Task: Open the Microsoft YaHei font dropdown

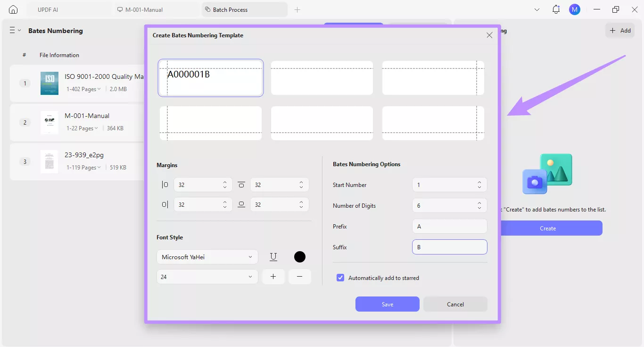Action: pos(207,257)
